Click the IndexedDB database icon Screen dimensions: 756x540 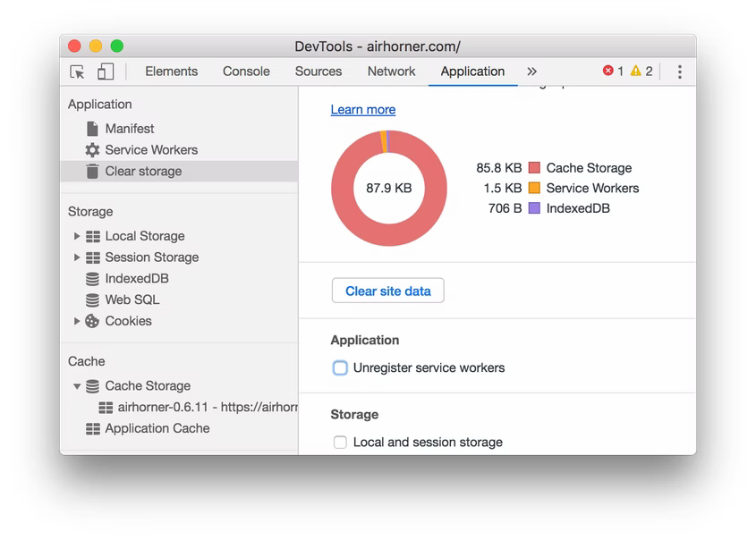coord(92,278)
